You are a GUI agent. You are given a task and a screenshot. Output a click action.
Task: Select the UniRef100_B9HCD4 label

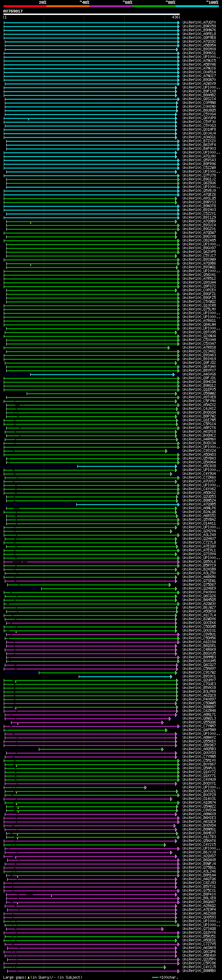(199, 382)
